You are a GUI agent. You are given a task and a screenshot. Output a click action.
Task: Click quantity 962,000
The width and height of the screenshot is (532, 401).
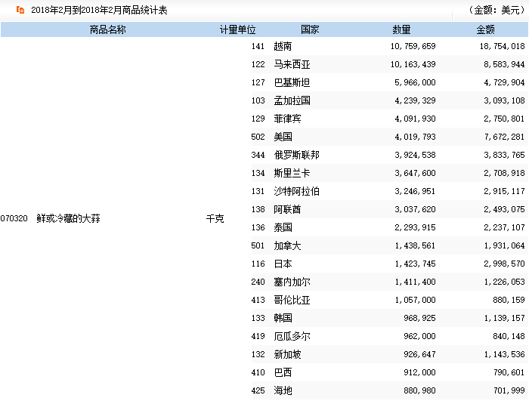coord(419,336)
